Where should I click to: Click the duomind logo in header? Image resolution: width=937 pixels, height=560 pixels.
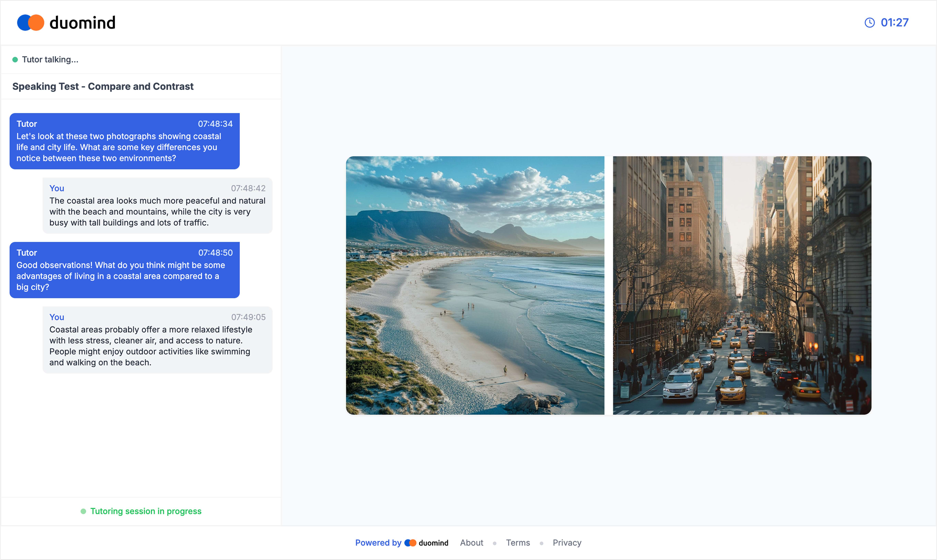coord(66,23)
